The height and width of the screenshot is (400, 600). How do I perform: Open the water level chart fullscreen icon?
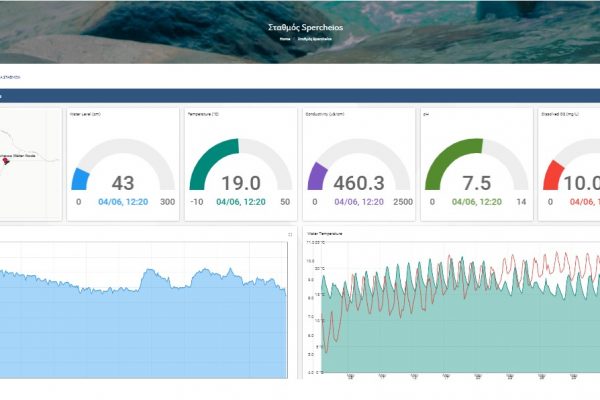[x=290, y=234]
